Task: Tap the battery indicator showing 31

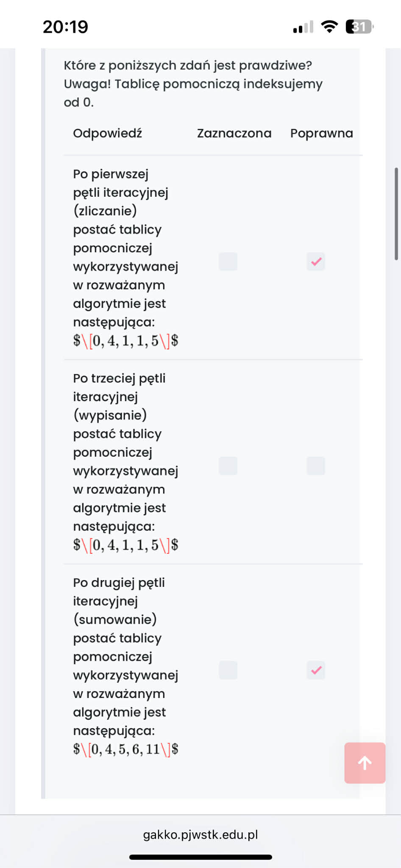Action: [359, 27]
